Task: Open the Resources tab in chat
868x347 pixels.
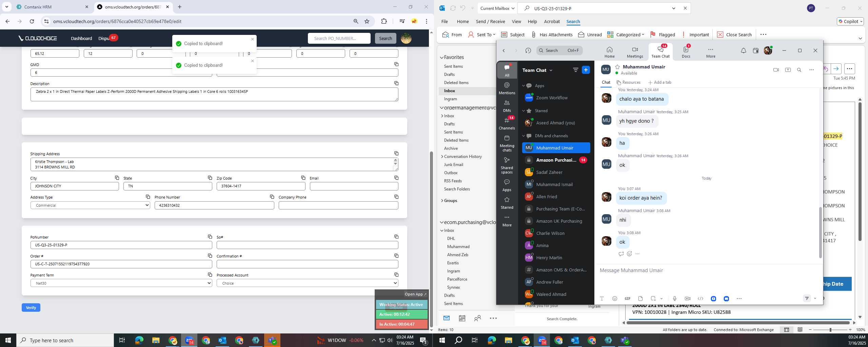Action: [x=628, y=82]
